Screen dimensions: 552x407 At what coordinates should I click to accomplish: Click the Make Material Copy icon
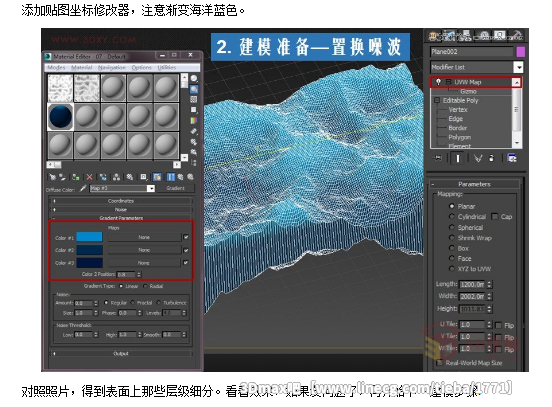[103, 177]
